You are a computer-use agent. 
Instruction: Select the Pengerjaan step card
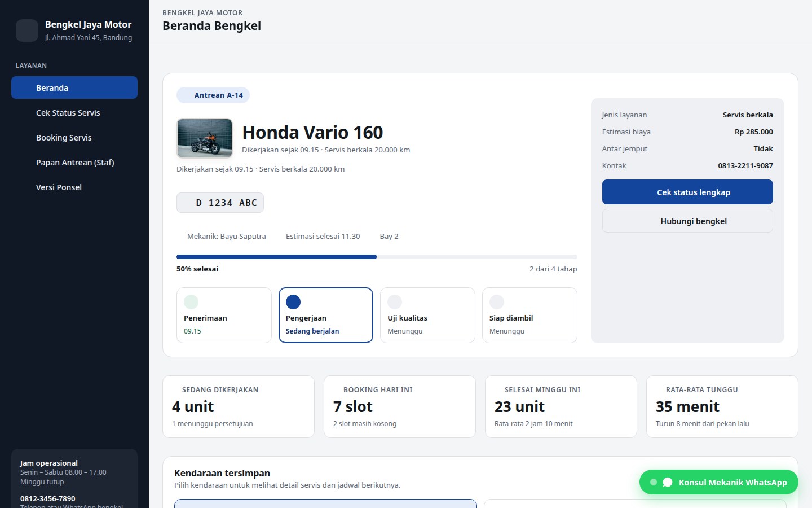[326, 315]
